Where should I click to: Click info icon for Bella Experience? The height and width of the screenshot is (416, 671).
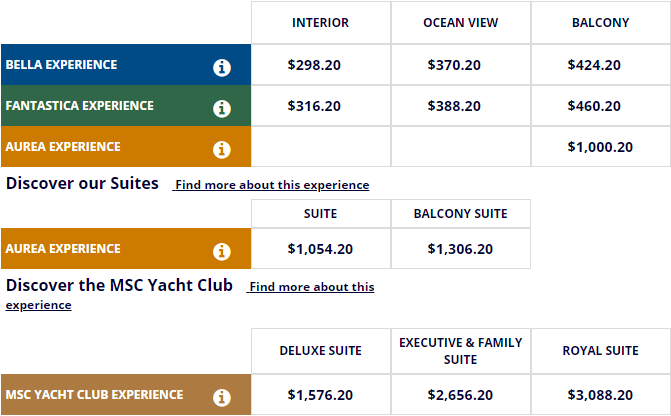(222, 67)
